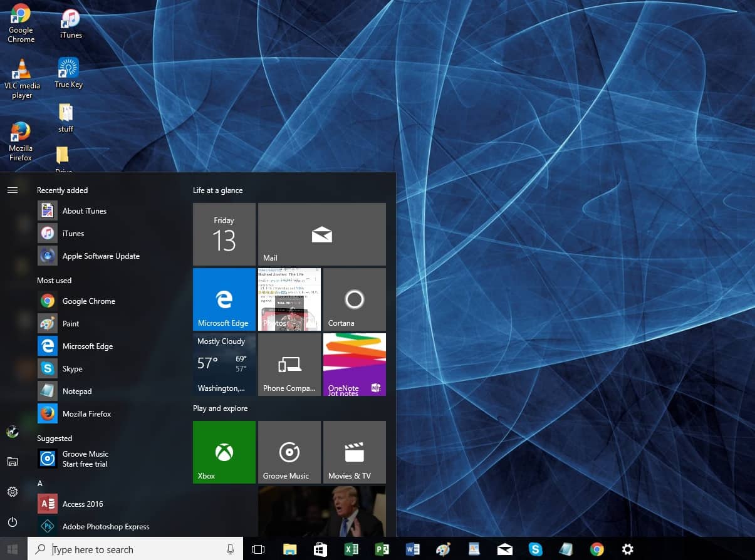The height and width of the screenshot is (560, 755).
Task: Open Notepad from the taskbar
Action: [x=566, y=549]
